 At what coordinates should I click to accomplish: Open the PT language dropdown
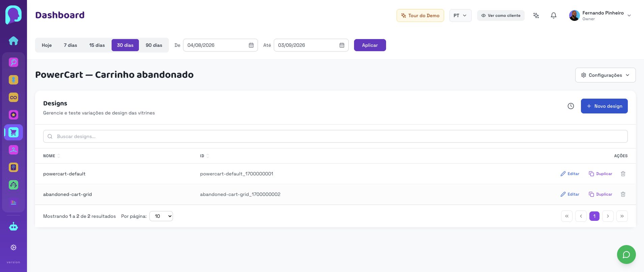(461, 15)
